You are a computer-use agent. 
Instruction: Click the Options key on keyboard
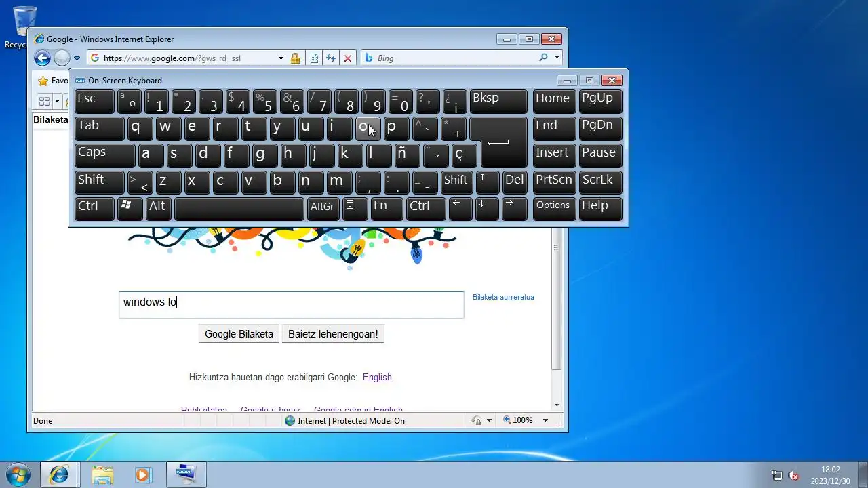click(x=553, y=208)
